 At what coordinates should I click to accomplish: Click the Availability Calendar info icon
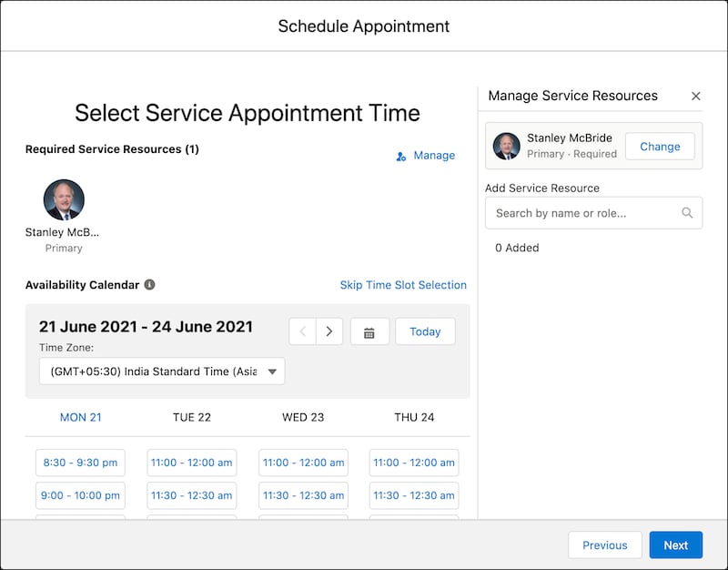(x=149, y=284)
